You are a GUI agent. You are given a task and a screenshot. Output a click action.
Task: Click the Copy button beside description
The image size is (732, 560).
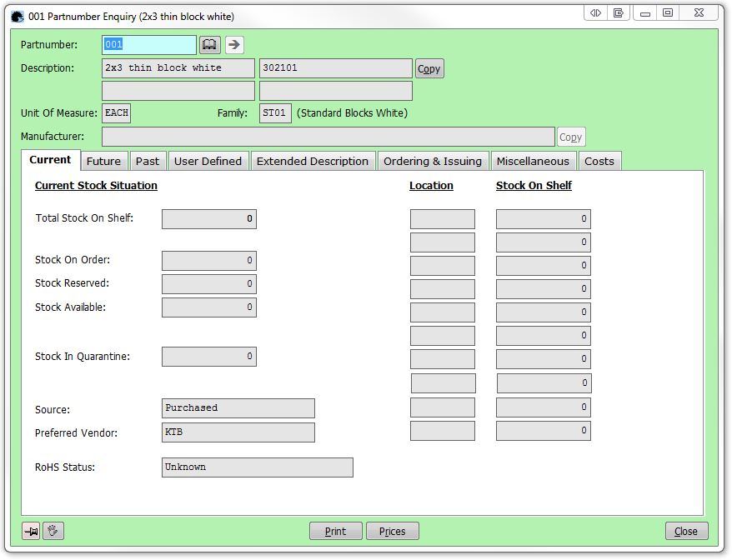(429, 68)
